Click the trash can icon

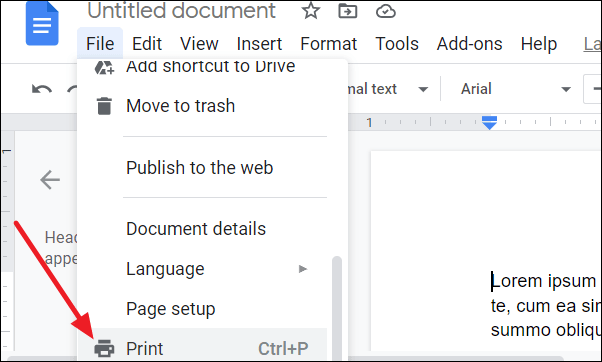click(x=104, y=106)
